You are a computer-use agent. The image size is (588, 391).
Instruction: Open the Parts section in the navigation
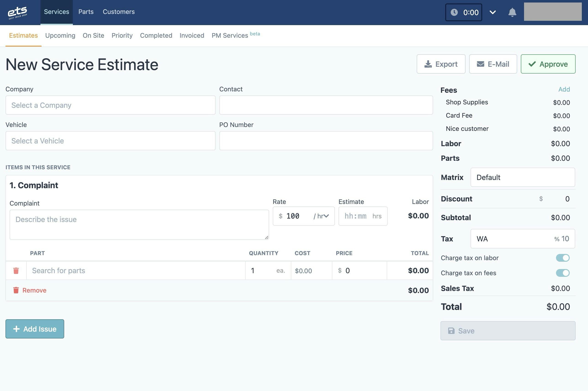coord(86,12)
